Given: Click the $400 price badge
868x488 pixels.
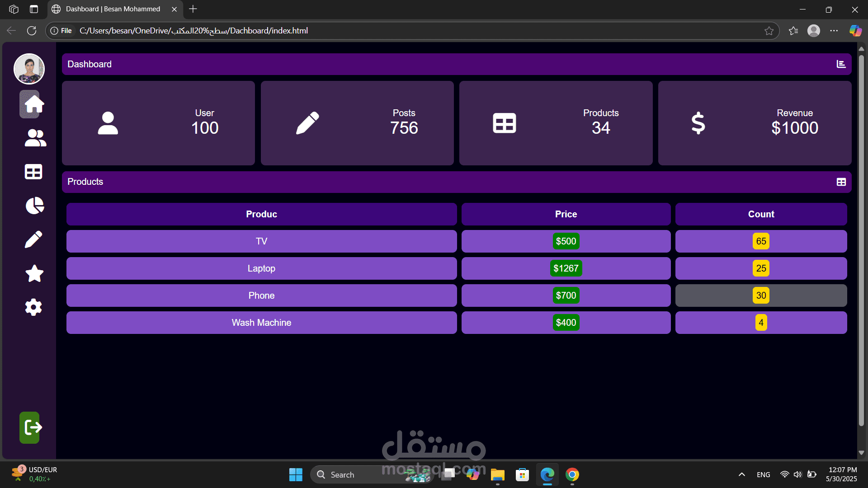Looking at the screenshot, I should click(566, 323).
